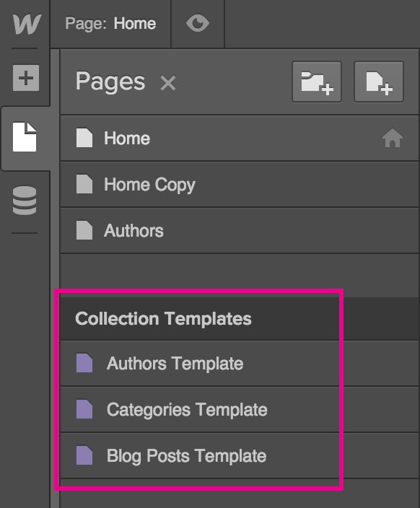Viewport: 420px width, 508px height.
Task: Click the home icon beside Home page
Action: 393,138
